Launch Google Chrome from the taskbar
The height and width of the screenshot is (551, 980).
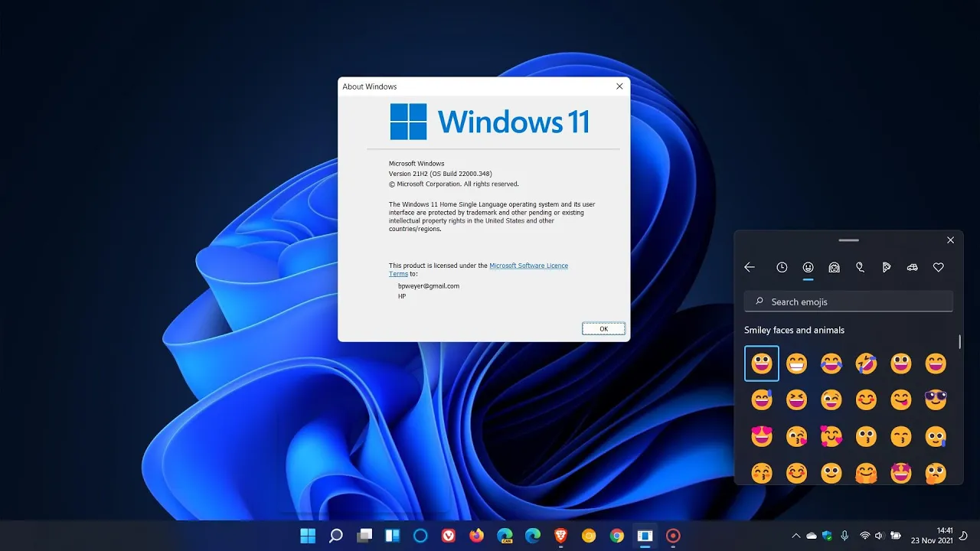click(617, 536)
